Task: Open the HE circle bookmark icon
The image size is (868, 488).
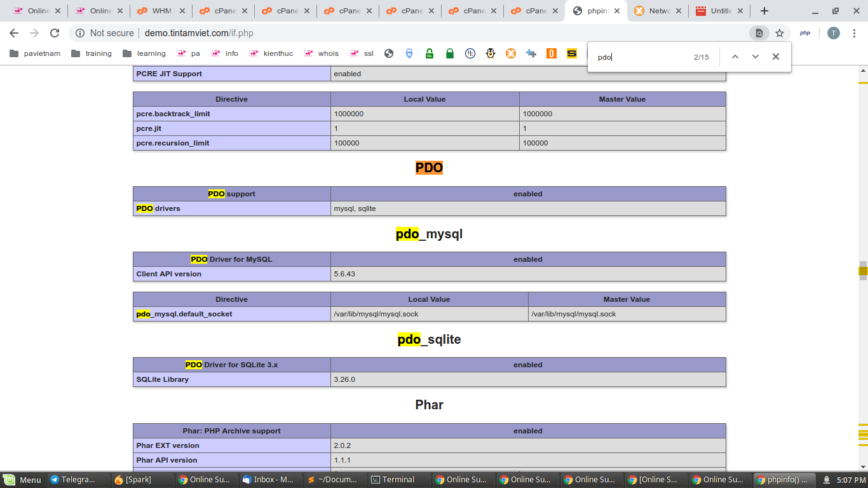Action: (470, 53)
